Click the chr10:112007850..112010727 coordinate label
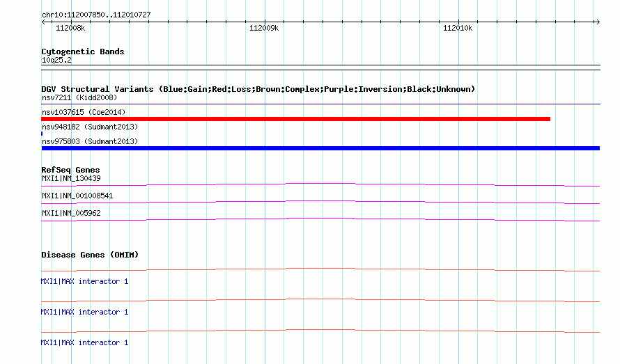Image resolution: width=620 pixels, height=364 pixels. point(96,15)
